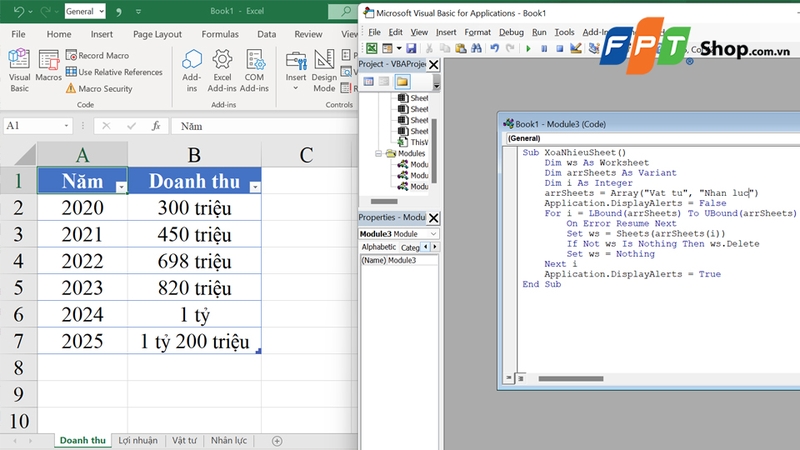Close the Properties pane with X
The width and height of the screenshot is (800, 450).
click(434, 217)
